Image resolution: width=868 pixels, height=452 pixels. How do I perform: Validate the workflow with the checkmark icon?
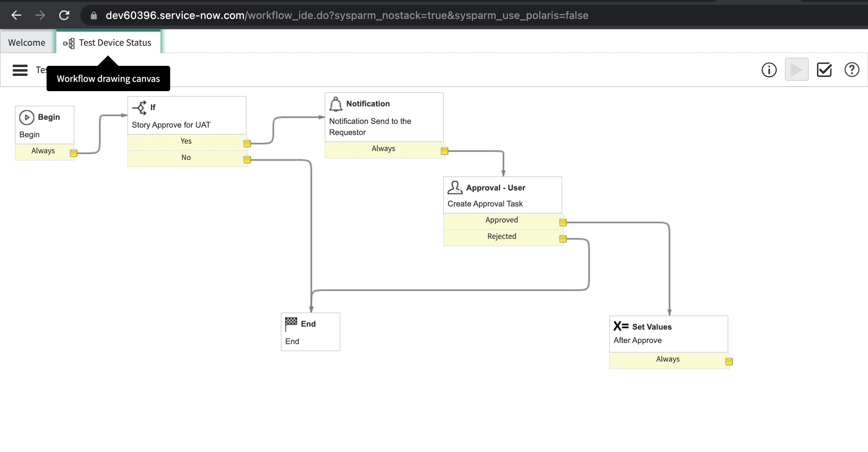point(824,70)
